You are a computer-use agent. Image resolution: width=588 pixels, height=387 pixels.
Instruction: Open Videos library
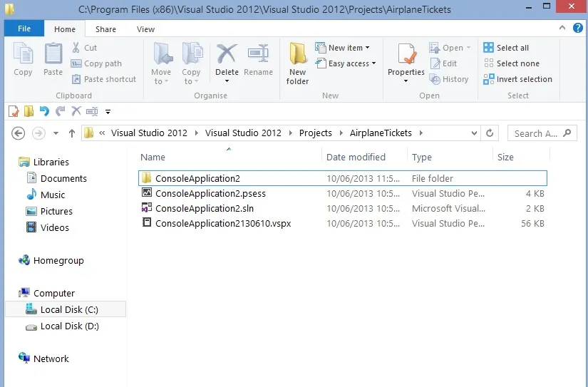[x=47, y=227]
